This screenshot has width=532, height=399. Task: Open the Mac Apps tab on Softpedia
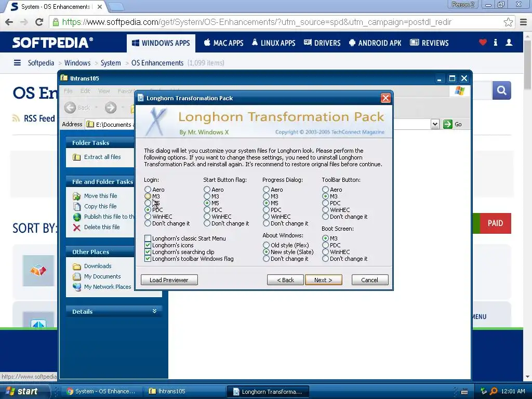[x=223, y=43]
